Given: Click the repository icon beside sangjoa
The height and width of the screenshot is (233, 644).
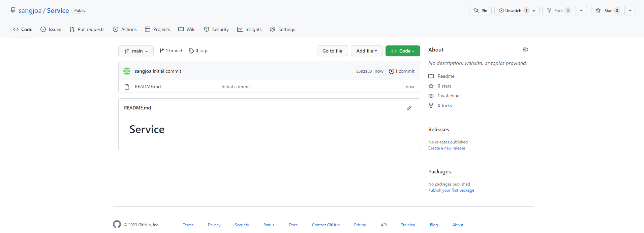Looking at the screenshot, I should click(x=13, y=10).
